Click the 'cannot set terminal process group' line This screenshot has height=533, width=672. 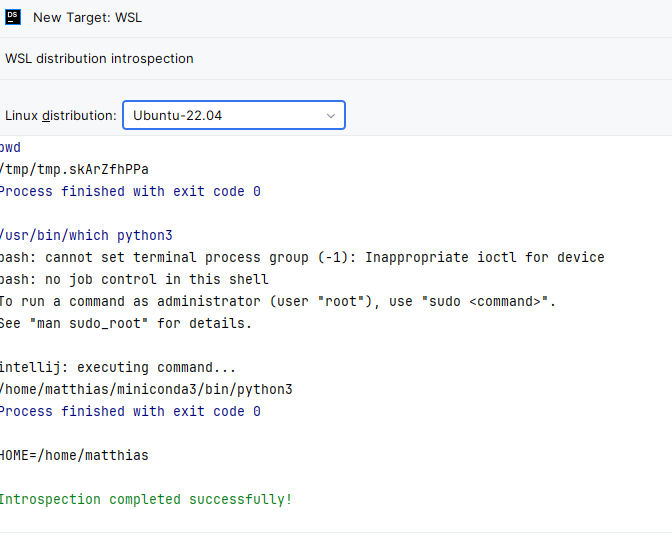coord(302,258)
